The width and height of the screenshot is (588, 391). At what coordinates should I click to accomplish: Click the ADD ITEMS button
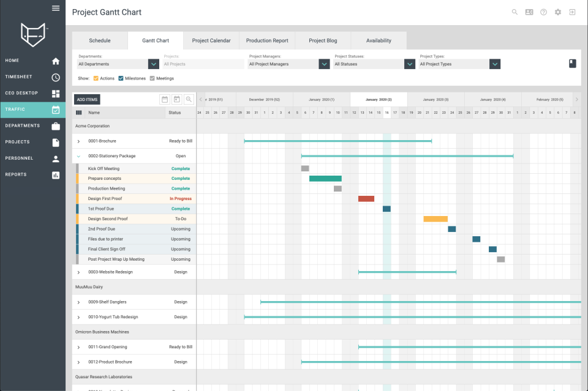tap(88, 99)
